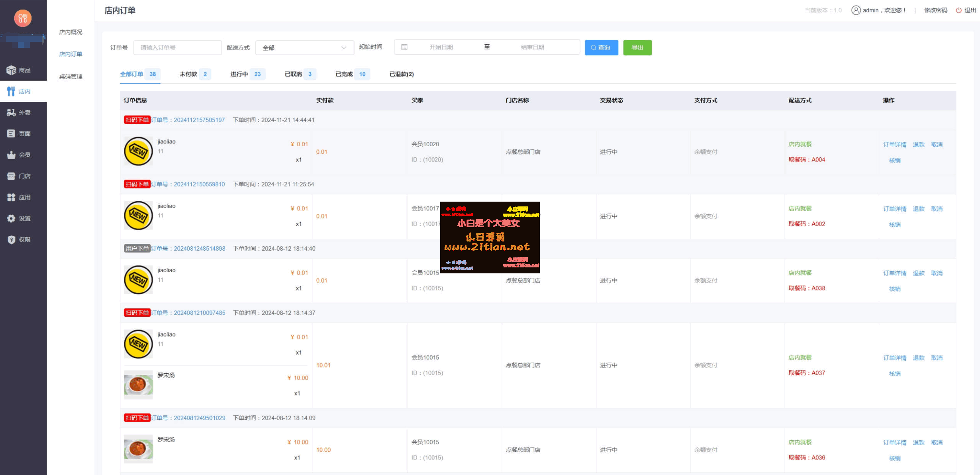Switch to the 已完成 tab
Viewport: 980px width, 475px height.
[x=353, y=74]
